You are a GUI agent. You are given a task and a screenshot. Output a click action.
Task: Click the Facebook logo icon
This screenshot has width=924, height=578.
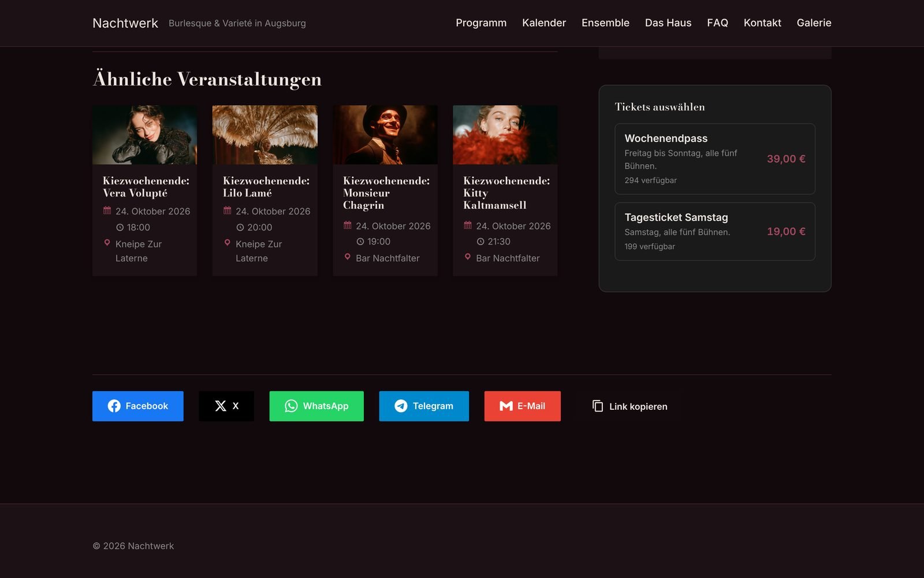coord(114,406)
